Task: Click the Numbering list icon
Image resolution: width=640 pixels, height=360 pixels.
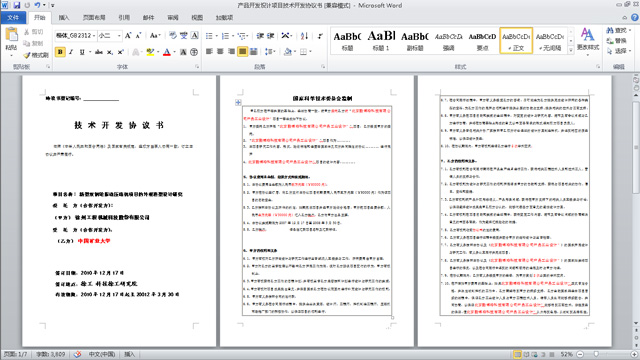Action: tap(225, 36)
